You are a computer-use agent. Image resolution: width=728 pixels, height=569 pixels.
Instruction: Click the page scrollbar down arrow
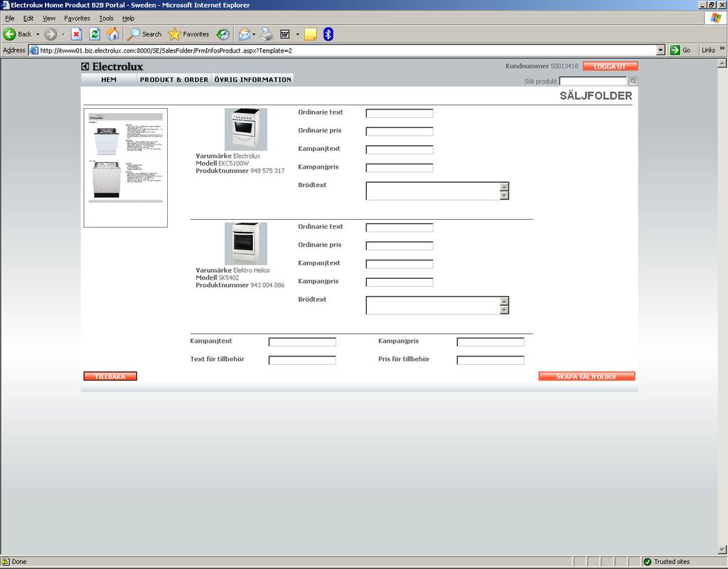pyautogui.click(x=722, y=550)
